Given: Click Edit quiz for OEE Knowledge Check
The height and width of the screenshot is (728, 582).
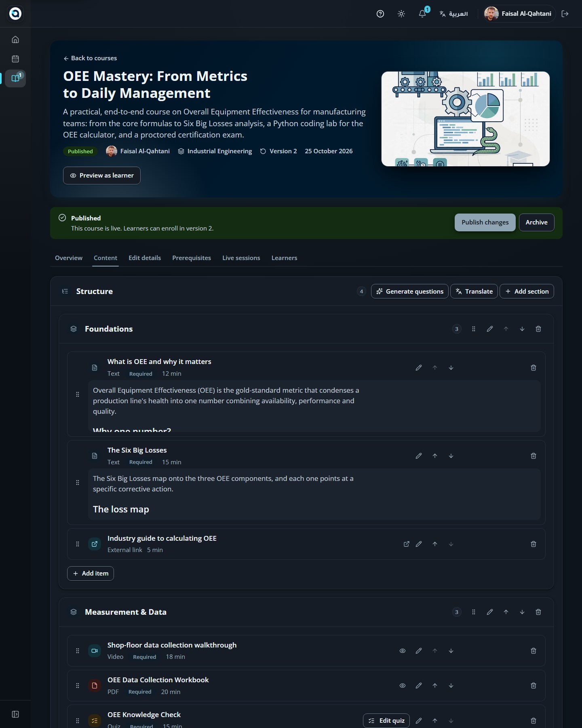Looking at the screenshot, I should 386,721.
